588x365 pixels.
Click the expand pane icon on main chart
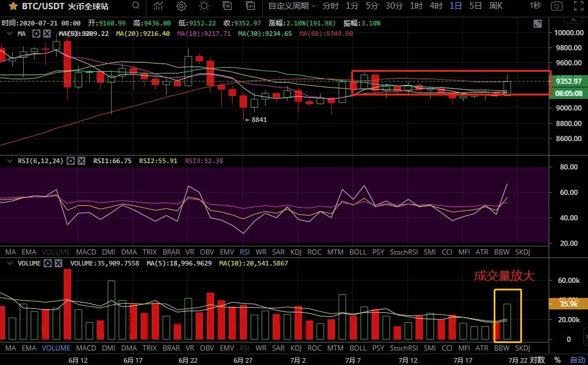(538, 24)
